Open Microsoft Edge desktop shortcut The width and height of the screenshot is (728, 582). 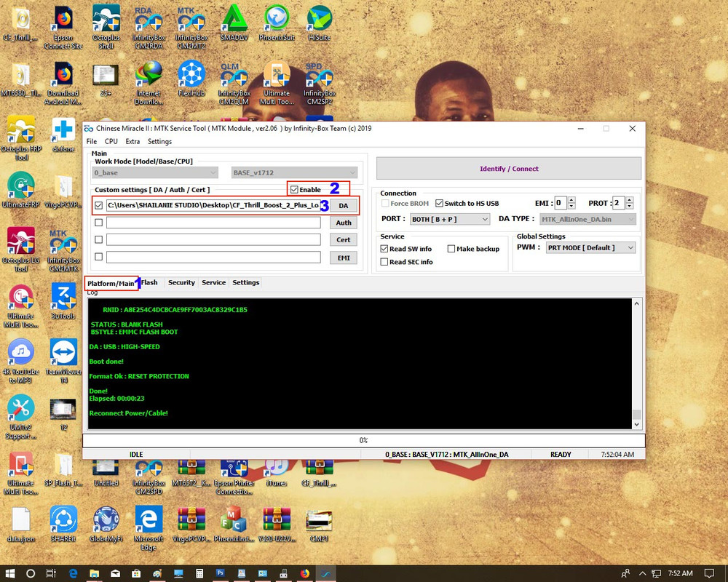pyautogui.click(x=149, y=528)
